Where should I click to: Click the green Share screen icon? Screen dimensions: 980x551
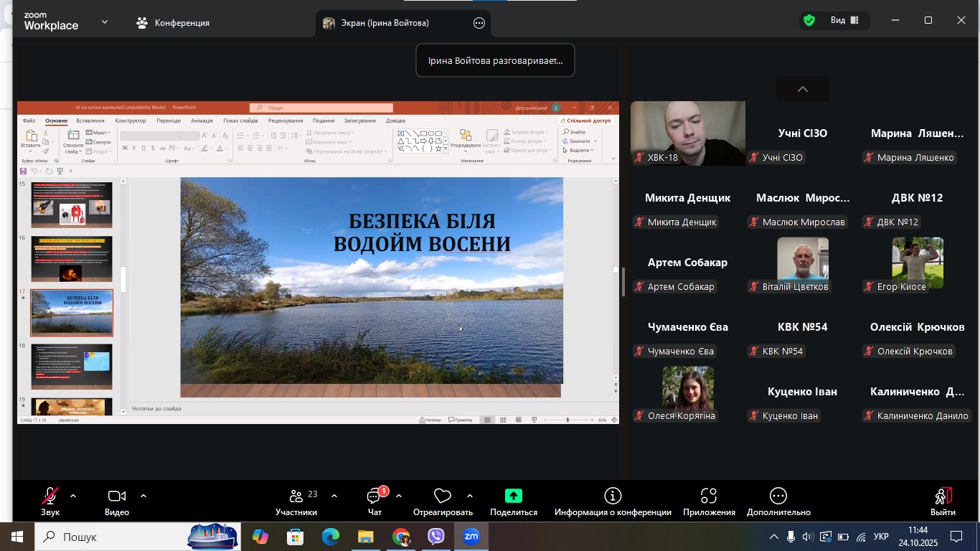click(513, 496)
